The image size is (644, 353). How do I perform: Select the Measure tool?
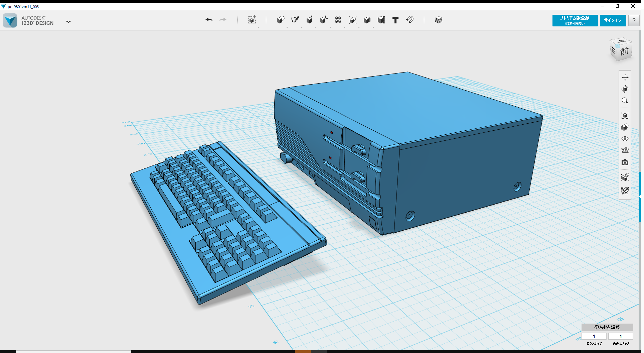(x=381, y=20)
